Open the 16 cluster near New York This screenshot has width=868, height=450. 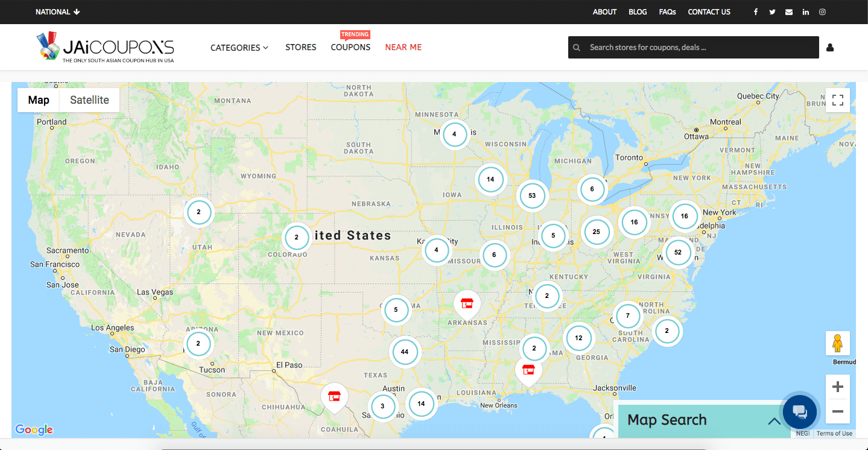pos(685,216)
